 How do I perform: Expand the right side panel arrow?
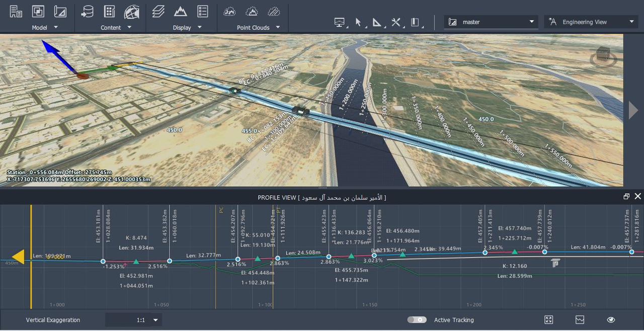tap(633, 110)
